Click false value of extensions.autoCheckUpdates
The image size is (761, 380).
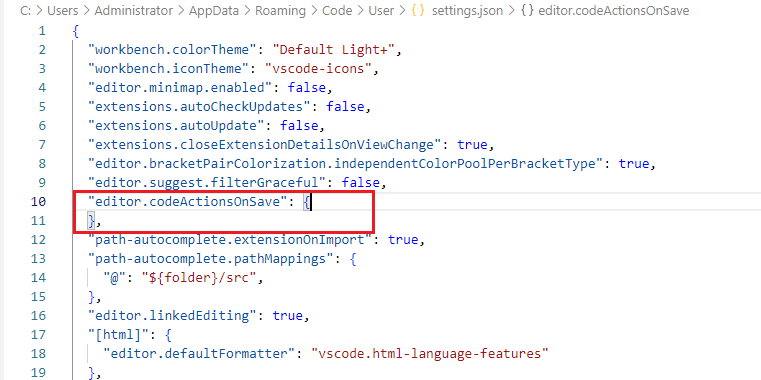tap(345, 107)
